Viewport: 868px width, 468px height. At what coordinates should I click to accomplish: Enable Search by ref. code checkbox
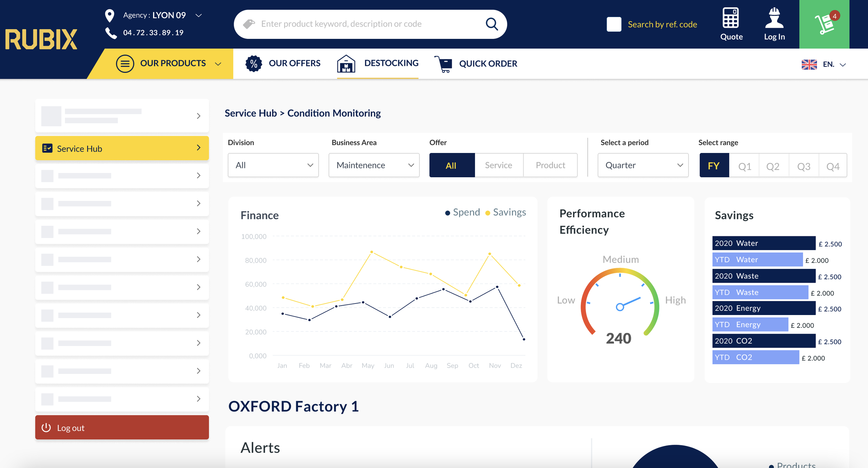point(614,24)
